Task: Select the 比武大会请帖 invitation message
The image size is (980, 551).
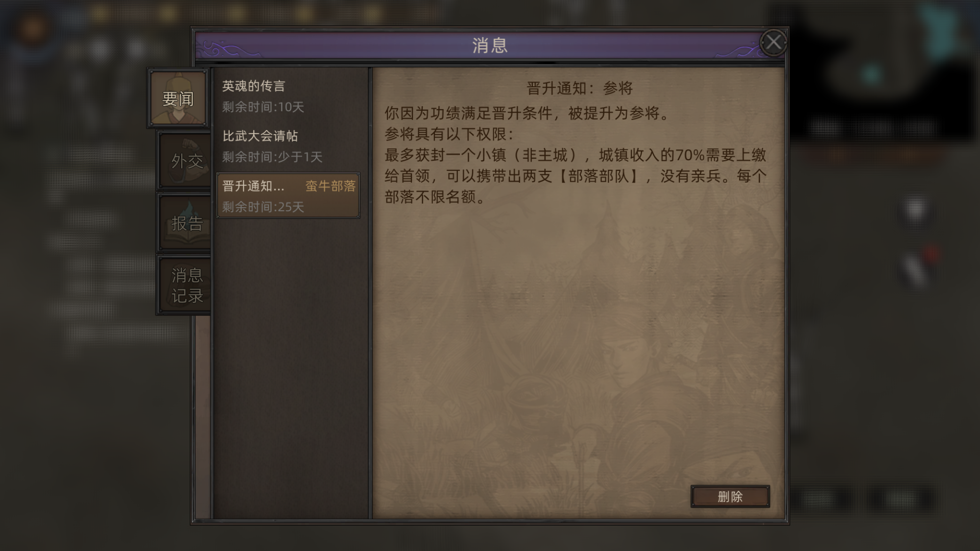Action: pos(288,146)
